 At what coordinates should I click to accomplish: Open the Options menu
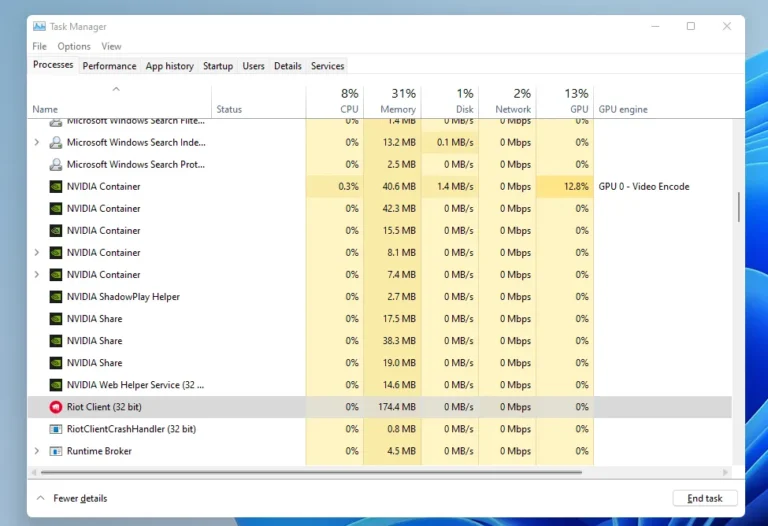tap(74, 47)
